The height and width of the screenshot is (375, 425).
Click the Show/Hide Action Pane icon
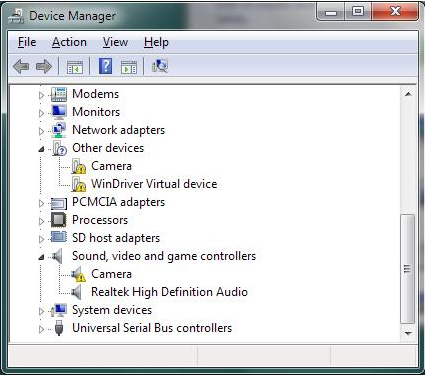pos(129,67)
